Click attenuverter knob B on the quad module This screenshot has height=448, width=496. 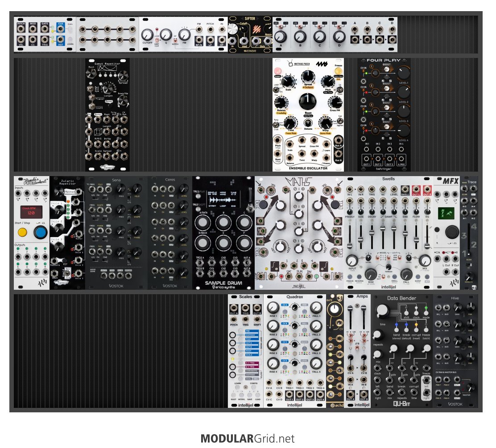pyautogui.click(x=300, y=37)
